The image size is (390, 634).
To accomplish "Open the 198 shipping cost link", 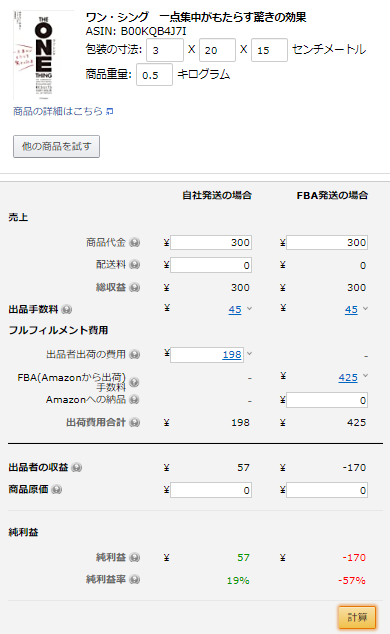I will (232, 355).
